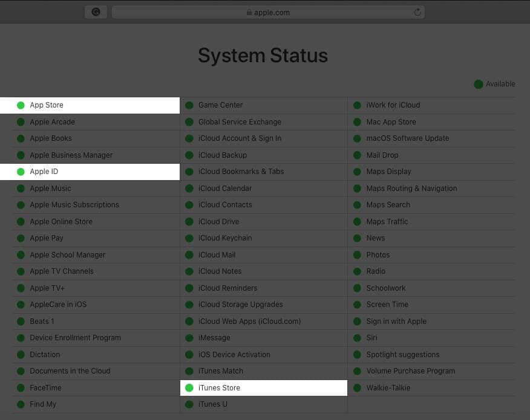Click the Apple Online Store entry

coord(61,222)
